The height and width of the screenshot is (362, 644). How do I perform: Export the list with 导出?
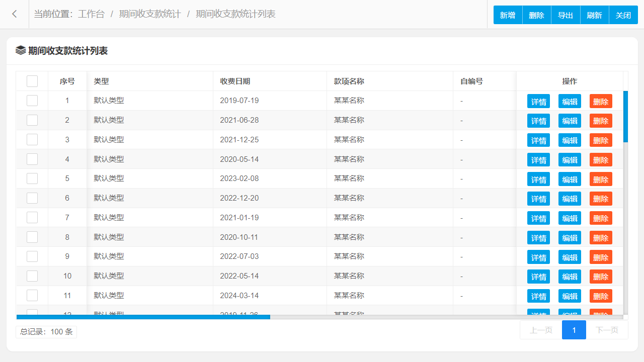pyautogui.click(x=566, y=15)
